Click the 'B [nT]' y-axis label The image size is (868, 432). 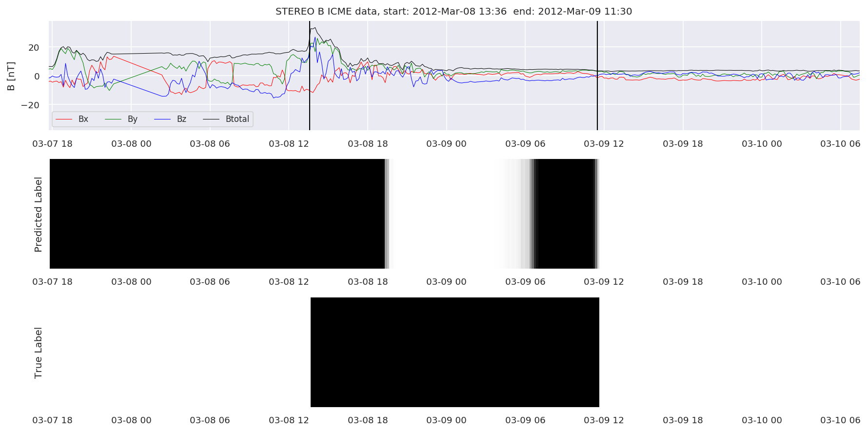[x=11, y=76]
